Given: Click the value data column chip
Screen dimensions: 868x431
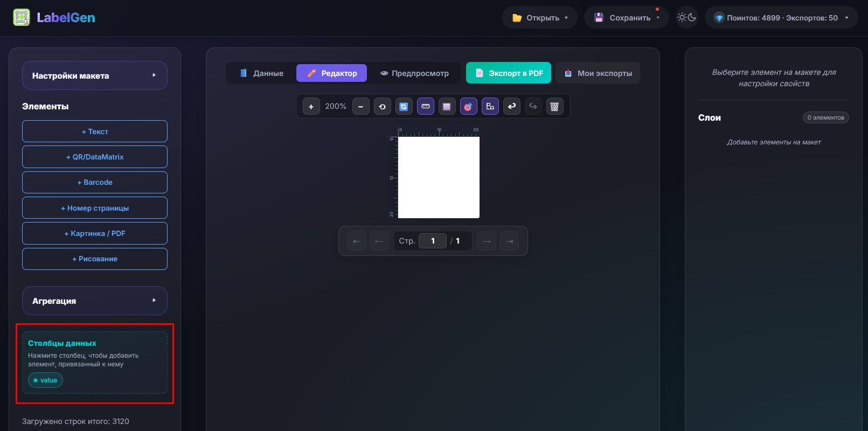Looking at the screenshot, I should pyautogui.click(x=45, y=380).
